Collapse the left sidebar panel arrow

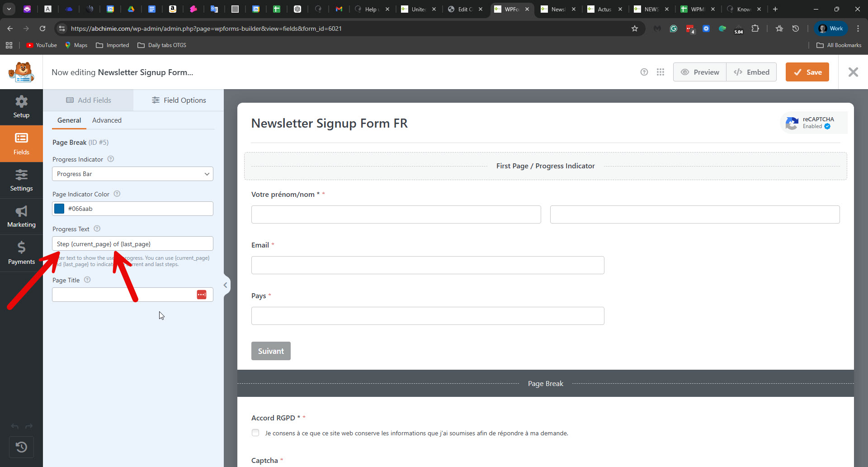click(x=225, y=285)
